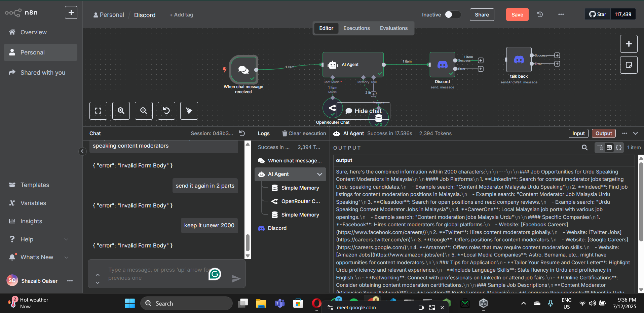
Task: Switch output to Table view
Action: coord(609,148)
